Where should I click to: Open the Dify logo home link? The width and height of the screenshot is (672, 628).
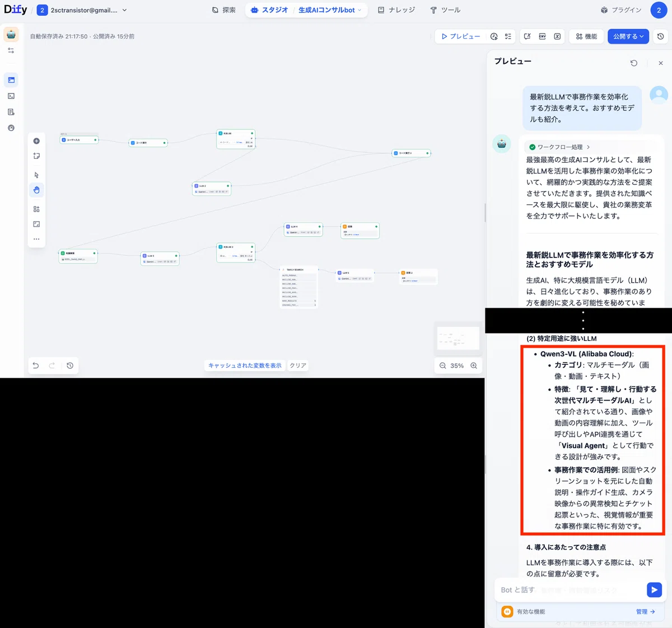pos(15,10)
